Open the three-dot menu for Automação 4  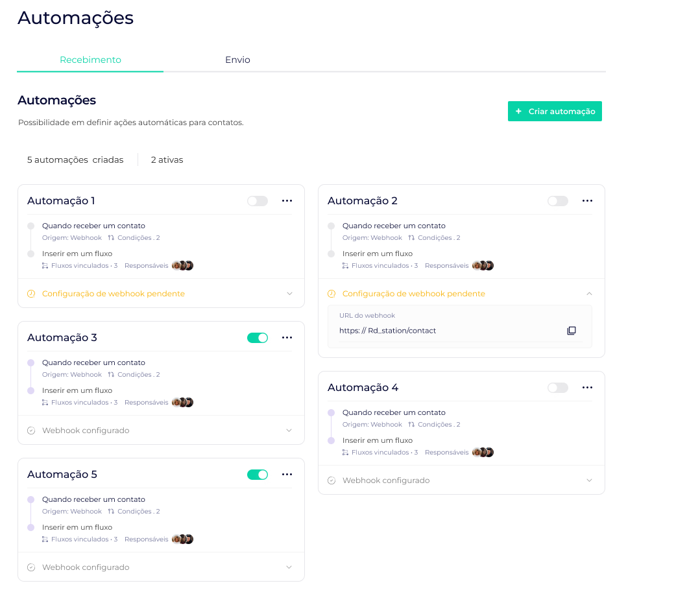tap(587, 388)
